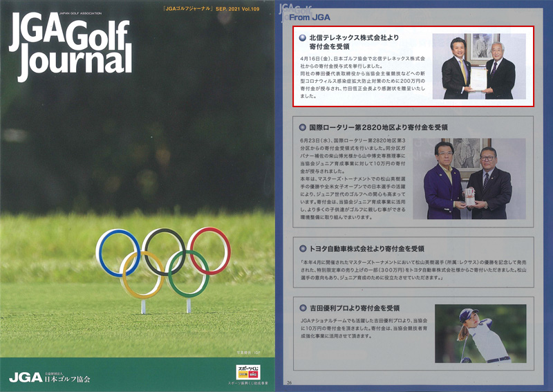The width and height of the screenshot is (553, 392).
Task: Click the photo of two men holding certificate
Action: 479,66
